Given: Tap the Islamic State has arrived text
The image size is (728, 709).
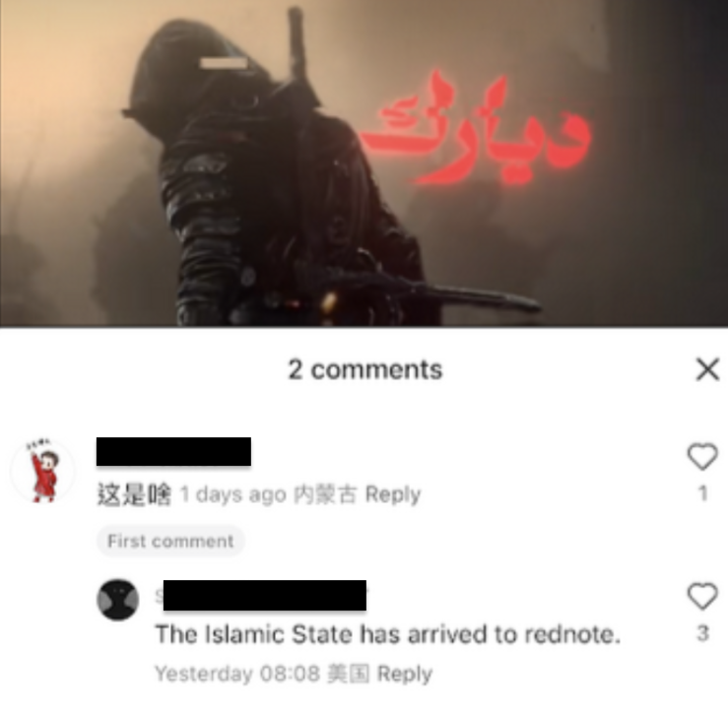Looking at the screenshot, I should pos(388,634).
